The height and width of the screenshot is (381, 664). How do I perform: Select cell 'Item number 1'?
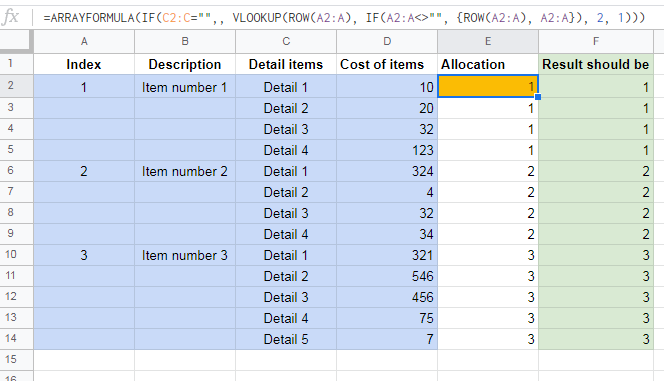pos(185,87)
